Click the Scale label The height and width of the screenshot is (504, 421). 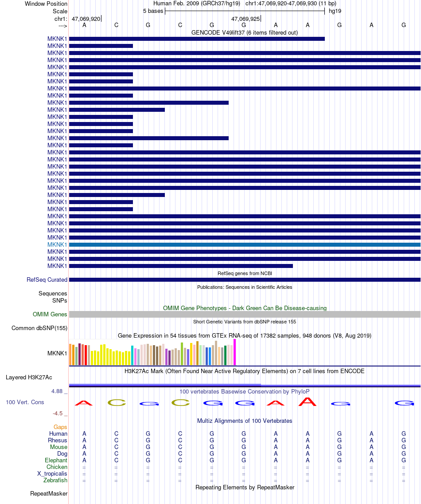click(x=60, y=11)
